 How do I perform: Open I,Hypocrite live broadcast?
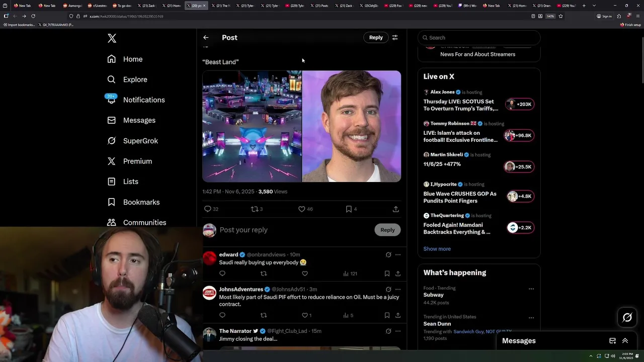pos(479,194)
